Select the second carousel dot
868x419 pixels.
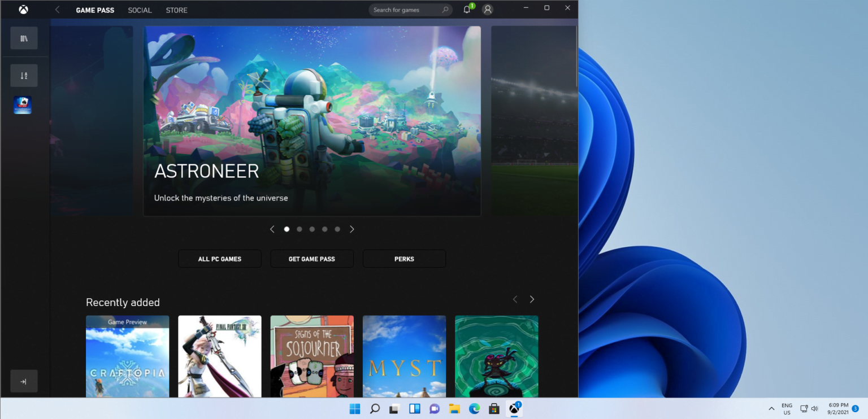click(x=299, y=229)
